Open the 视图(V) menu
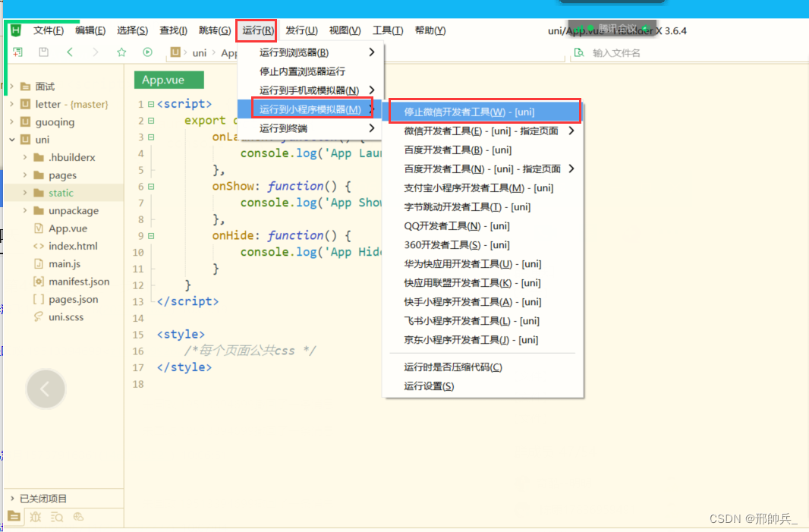Screen dimensions: 809x532 pos(345,30)
